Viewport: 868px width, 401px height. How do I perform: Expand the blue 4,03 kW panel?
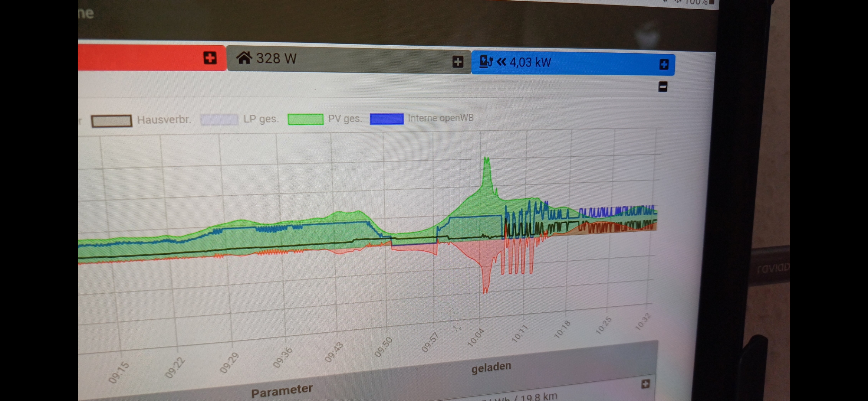tap(664, 64)
